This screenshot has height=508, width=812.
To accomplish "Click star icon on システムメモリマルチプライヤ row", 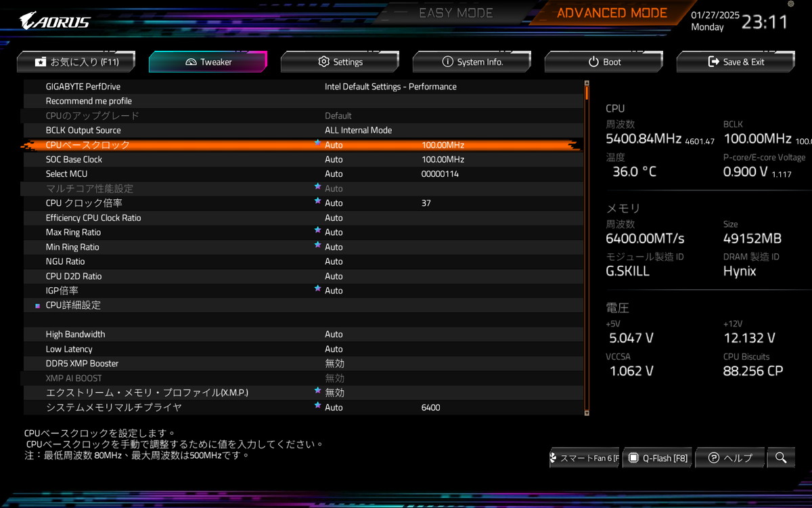I will click(x=317, y=406).
